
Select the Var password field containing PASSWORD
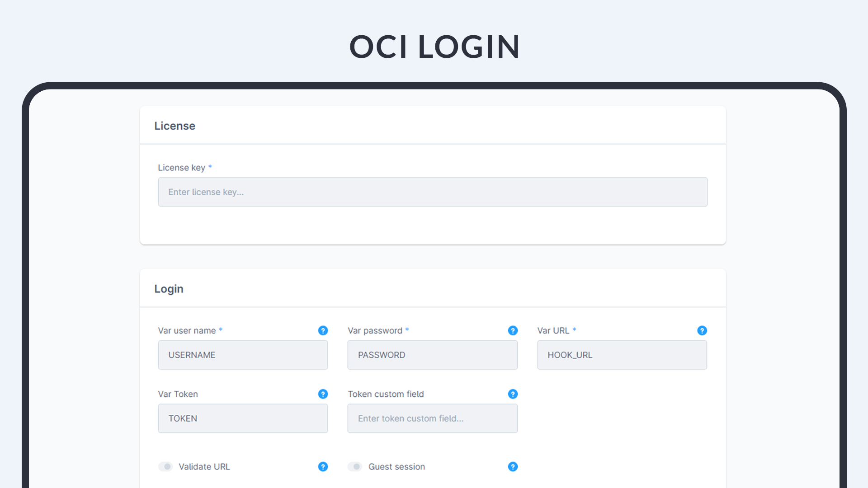coord(433,355)
